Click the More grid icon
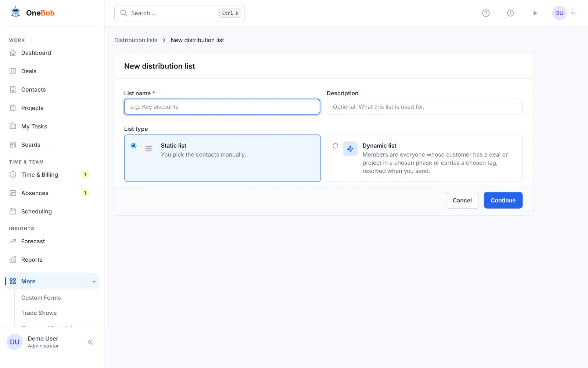588x368 pixels. (x=13, y=281)
